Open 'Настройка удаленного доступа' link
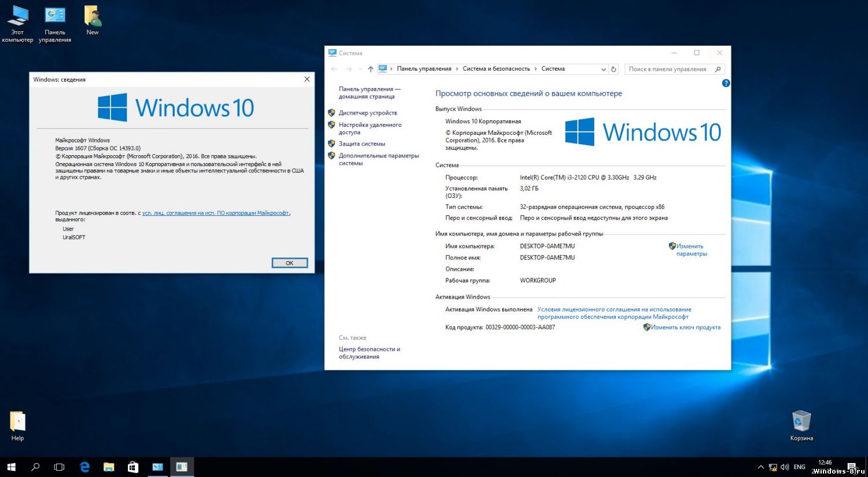The height and width of the screenshot is (477, 868). pos(370,129)
